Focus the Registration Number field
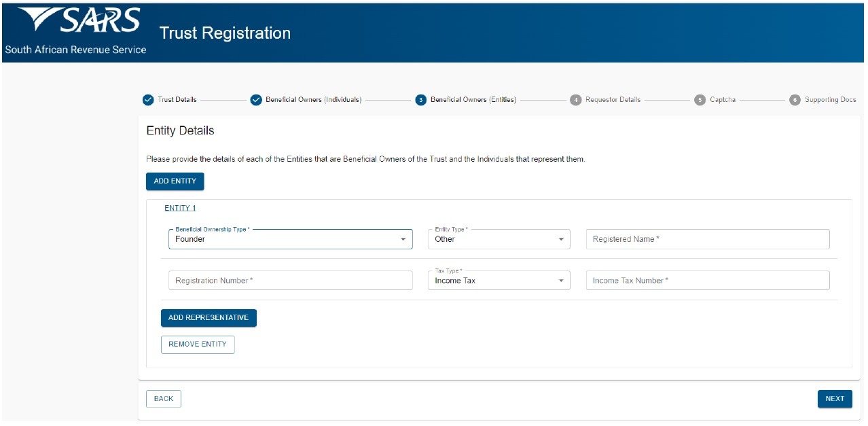 click(290, 281)
